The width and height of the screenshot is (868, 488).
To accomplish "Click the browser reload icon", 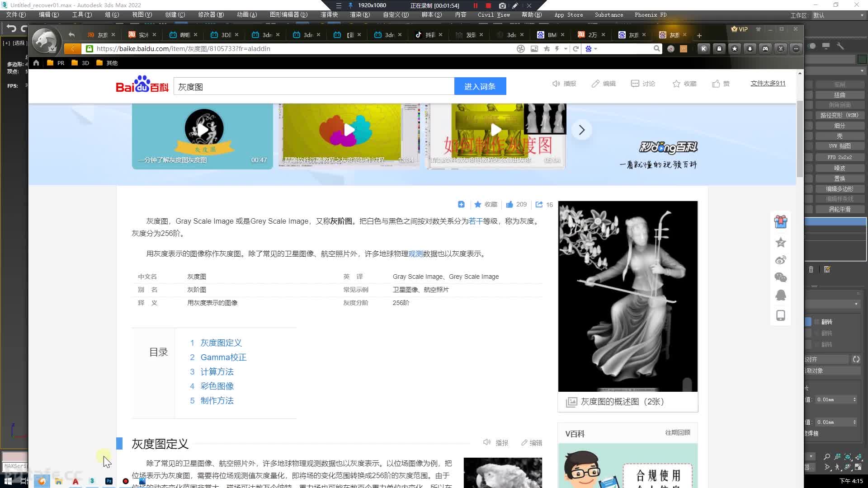I will click(576, 49).
